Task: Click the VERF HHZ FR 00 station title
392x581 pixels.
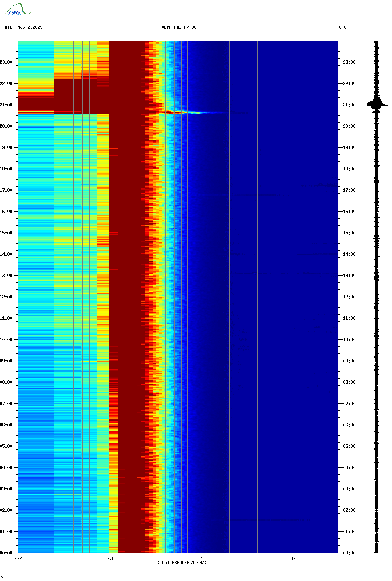Action: click(x=179, y=27)
